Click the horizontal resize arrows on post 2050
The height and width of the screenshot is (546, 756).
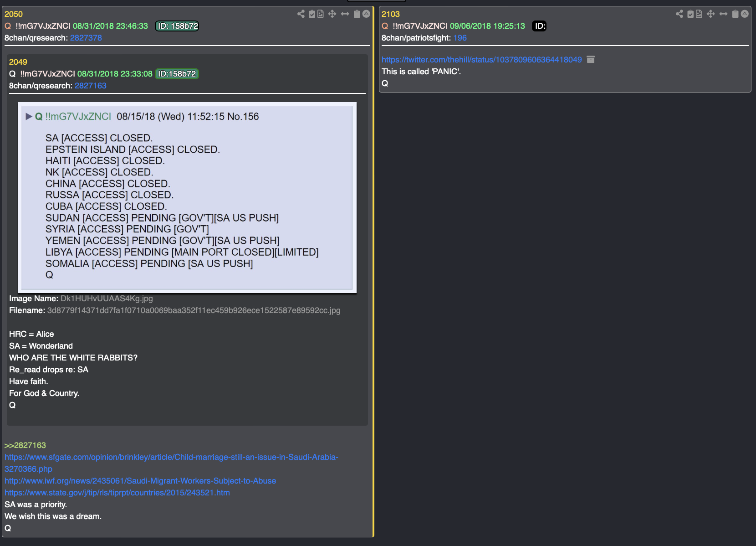(x=345, y=14)
